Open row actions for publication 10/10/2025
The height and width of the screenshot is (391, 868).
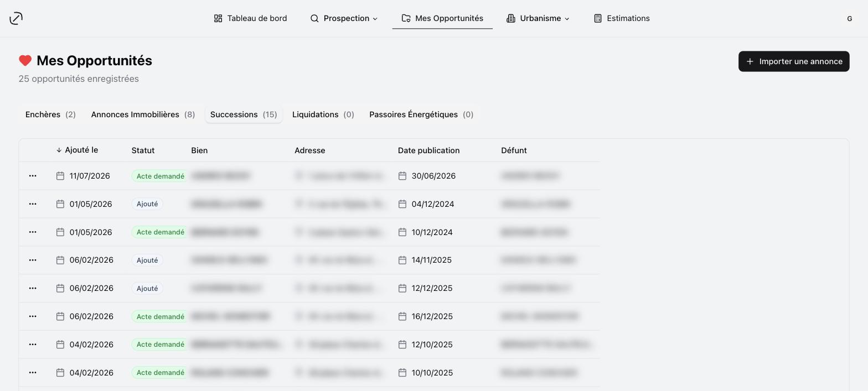(33, 373)
